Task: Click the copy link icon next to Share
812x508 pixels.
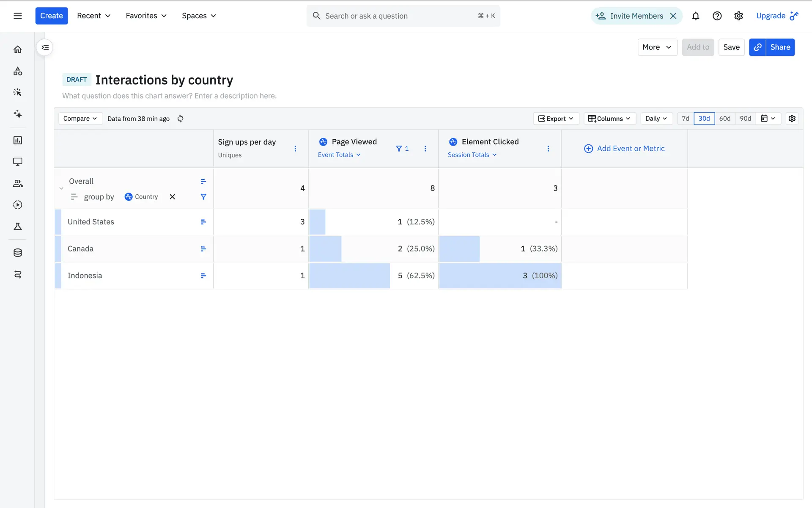Action: pos(757,47)
